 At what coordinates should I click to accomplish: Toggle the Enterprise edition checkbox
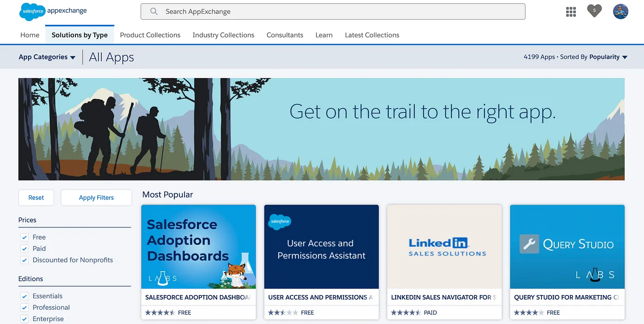pyautogui.click(x=24, y=319)
